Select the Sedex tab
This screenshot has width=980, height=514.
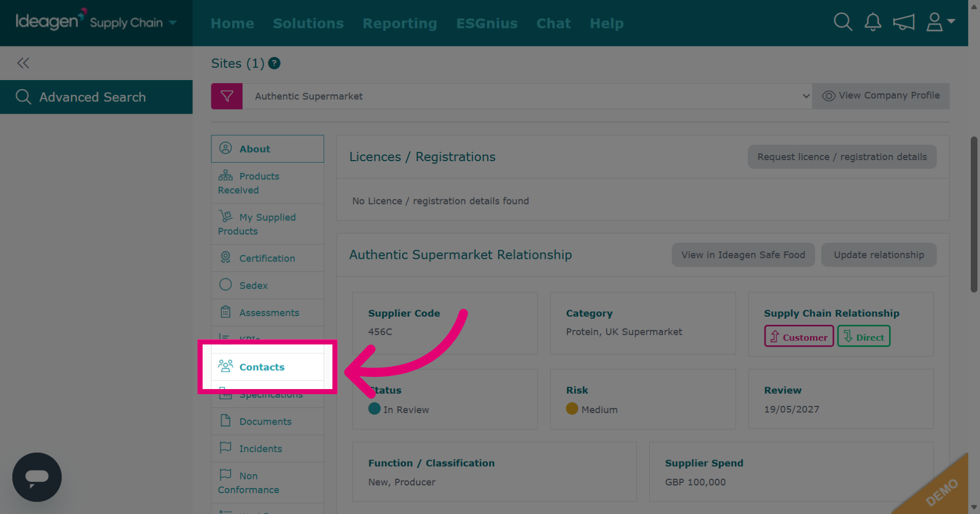click(x=267, y=286)
